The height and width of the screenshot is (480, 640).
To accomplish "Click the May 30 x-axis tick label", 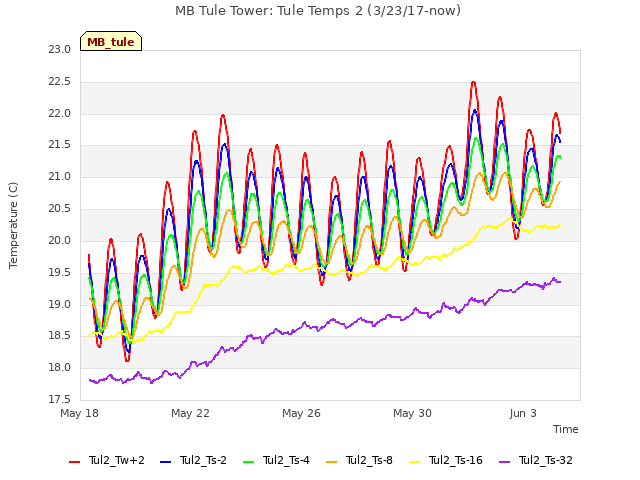I will click(413, 413).
